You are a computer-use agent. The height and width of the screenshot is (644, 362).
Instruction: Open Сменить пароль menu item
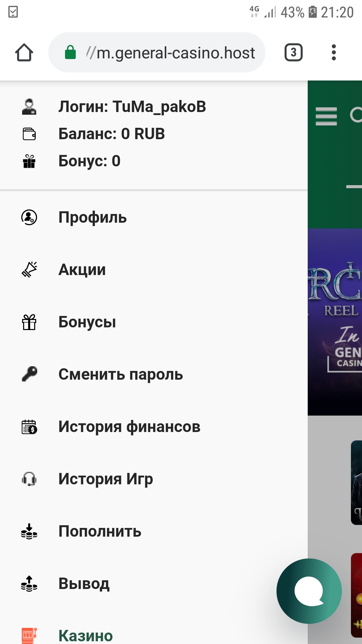coord(154,374)
